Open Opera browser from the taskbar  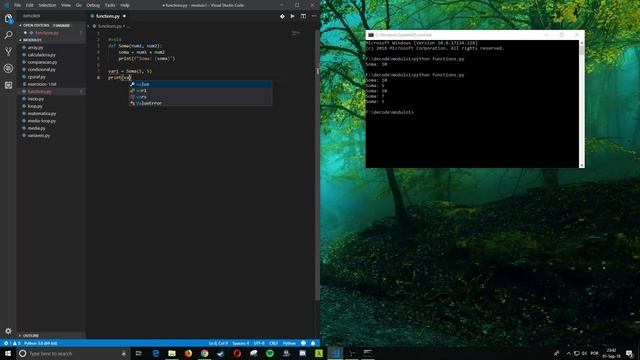pyautogui.click(x=237, y=353)
